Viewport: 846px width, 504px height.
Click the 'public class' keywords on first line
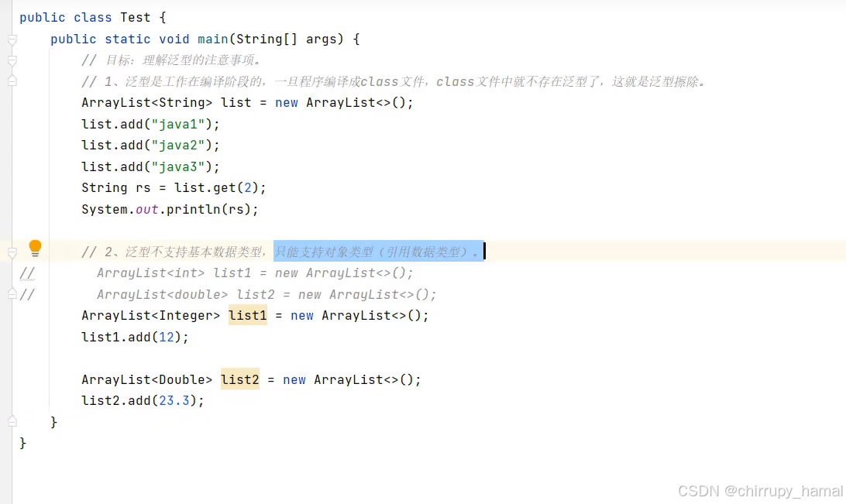pyautogui.click(x=66, y=17)
